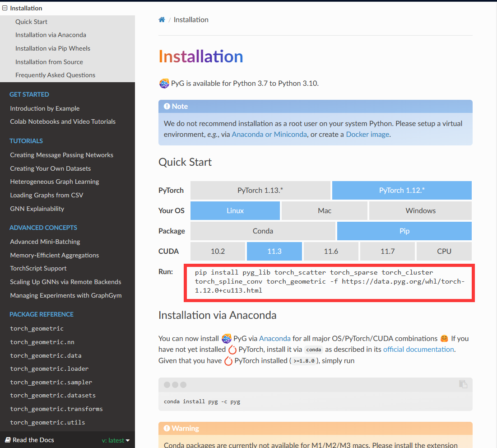Choose Mac as your OS
This screenshot has width=497, height=448.
[325, 210]
